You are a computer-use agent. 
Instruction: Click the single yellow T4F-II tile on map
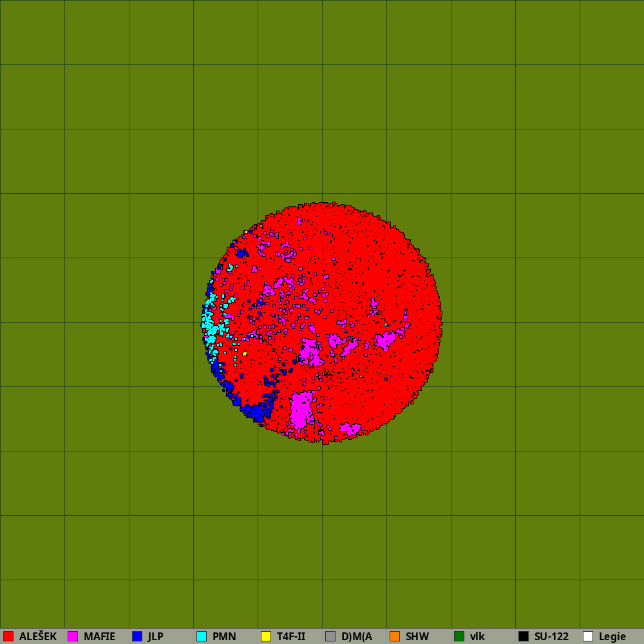click(x=245, y=354)
